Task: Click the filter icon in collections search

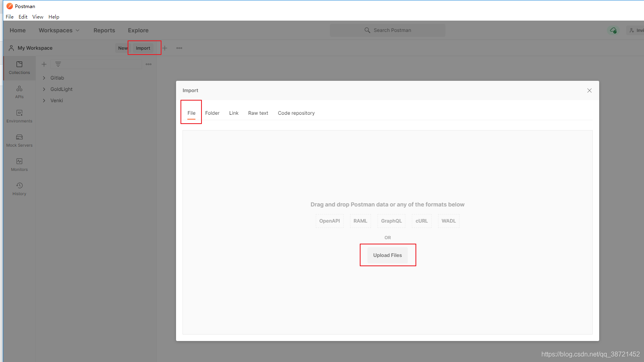Action: coord(58,64)
